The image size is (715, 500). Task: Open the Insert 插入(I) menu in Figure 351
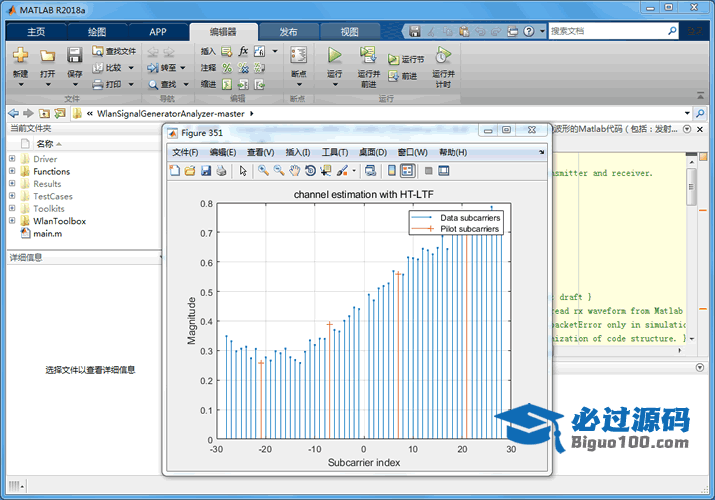pyautogui.click(x=298, y=152)
